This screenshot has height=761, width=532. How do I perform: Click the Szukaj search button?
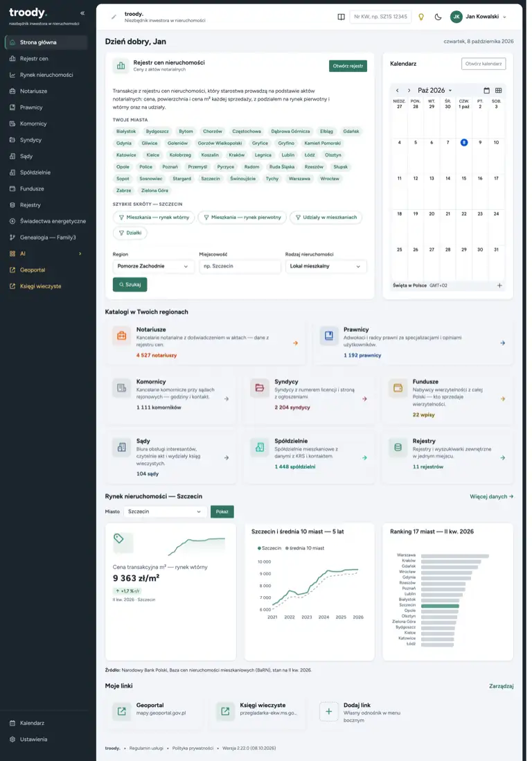(x=130, y=284)
